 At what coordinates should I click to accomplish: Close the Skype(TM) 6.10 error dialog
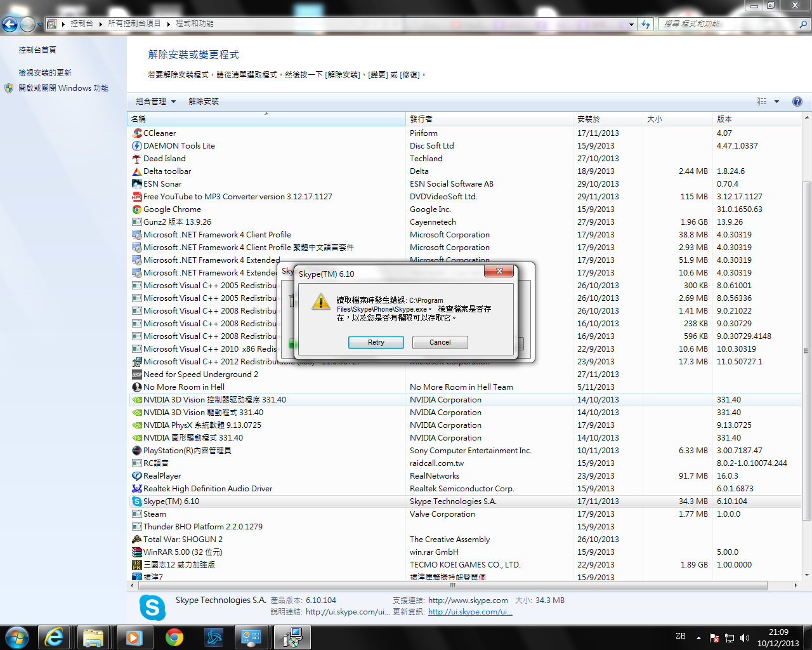click(x=499, y=271)
